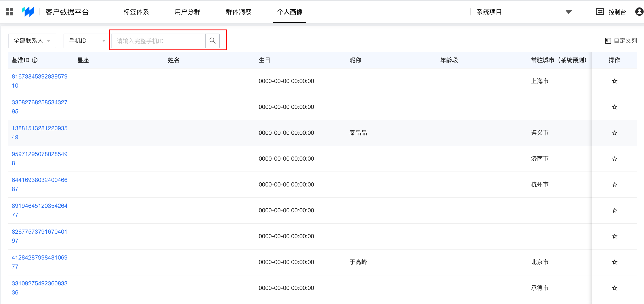The image size is (644, 304).
Task: Open the 控制台 console icon
Action: 600,12
